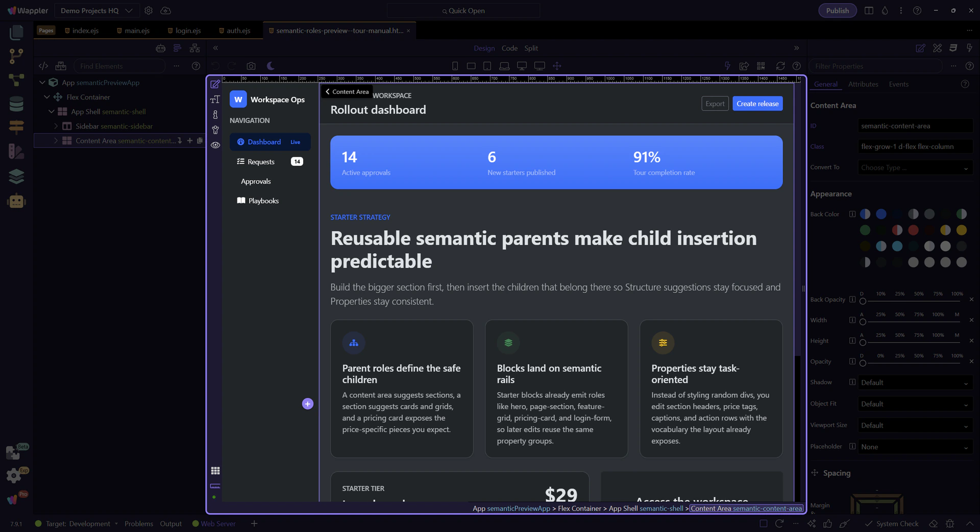Toggle the eye visibility icon in canvas toolbar

click(x=215, y=145)
